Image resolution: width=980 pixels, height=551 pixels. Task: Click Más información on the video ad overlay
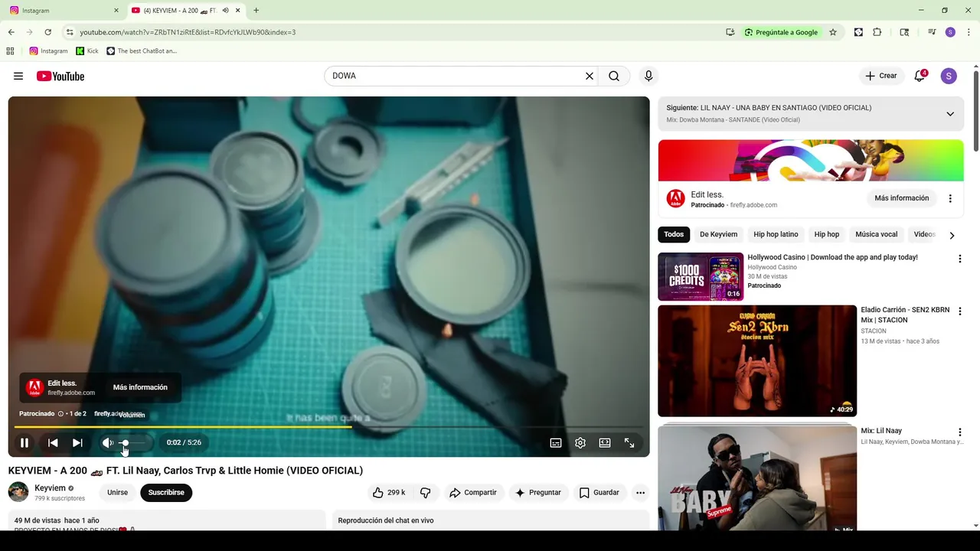click(140, 387)
